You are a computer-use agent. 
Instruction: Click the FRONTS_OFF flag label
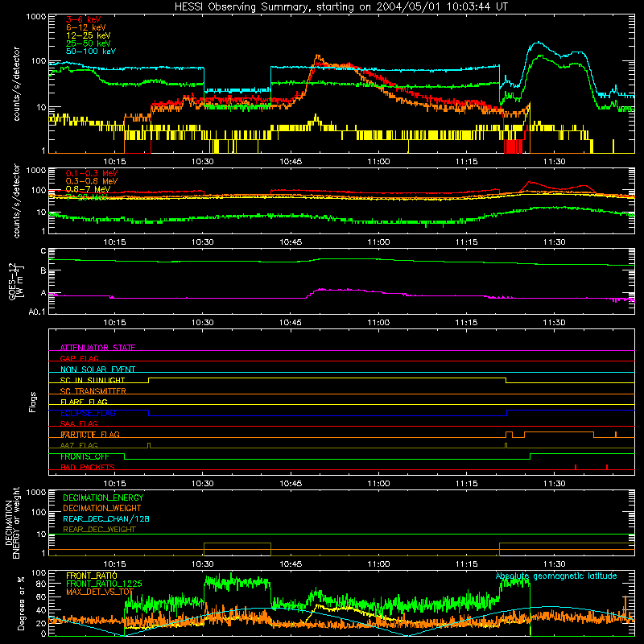(85, 456)
